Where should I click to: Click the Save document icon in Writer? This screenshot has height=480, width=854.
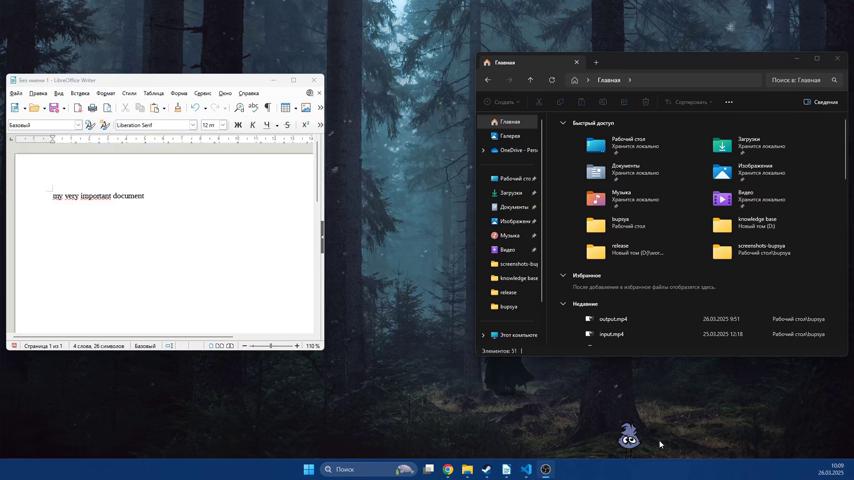coord(53,108)
